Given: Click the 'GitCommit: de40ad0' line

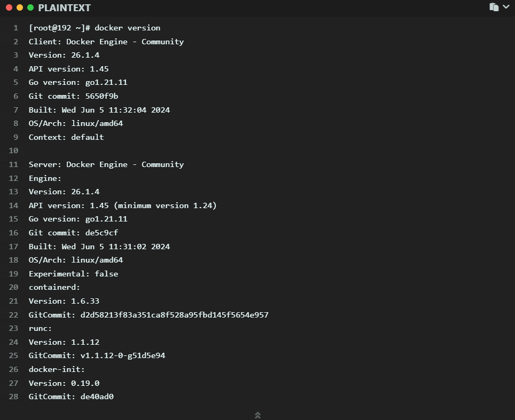Looking at the screenshot, I should coord(71,397).
